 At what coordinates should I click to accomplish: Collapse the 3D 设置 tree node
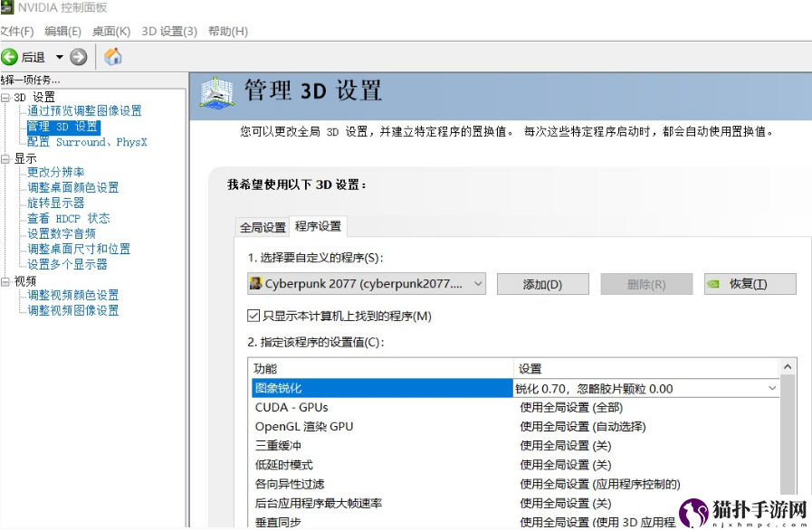pos(5,98)
